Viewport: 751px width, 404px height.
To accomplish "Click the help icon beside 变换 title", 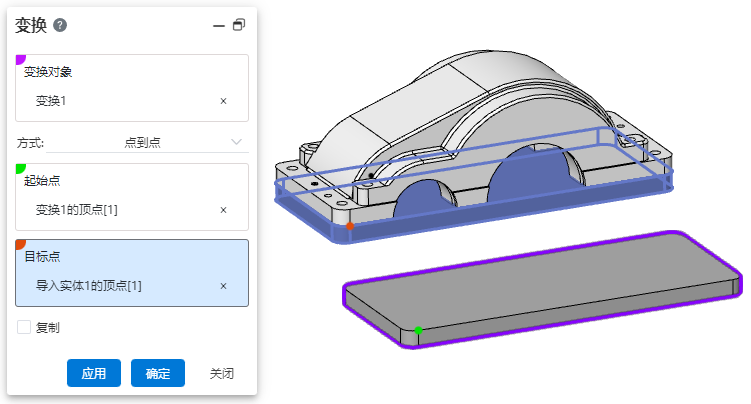I will [60, 25].
